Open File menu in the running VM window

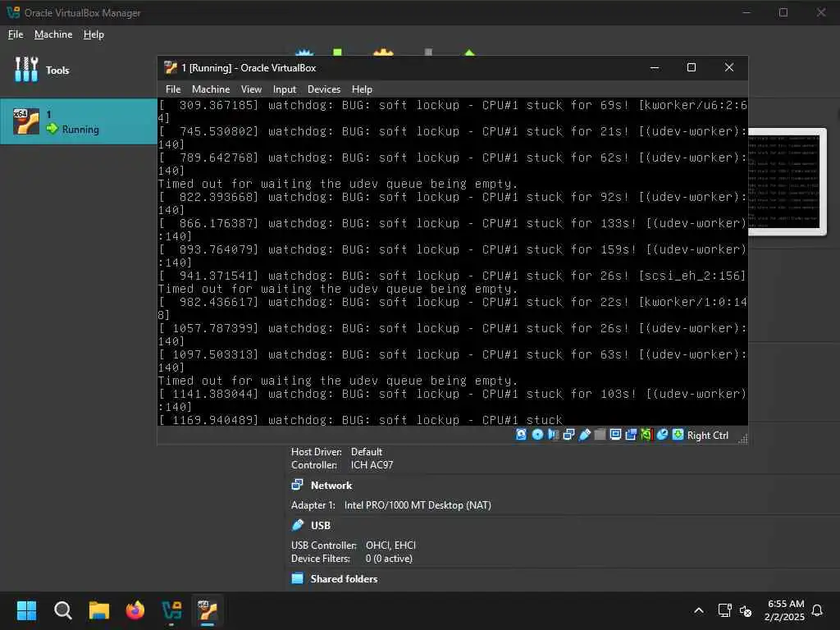coord(173,89)
